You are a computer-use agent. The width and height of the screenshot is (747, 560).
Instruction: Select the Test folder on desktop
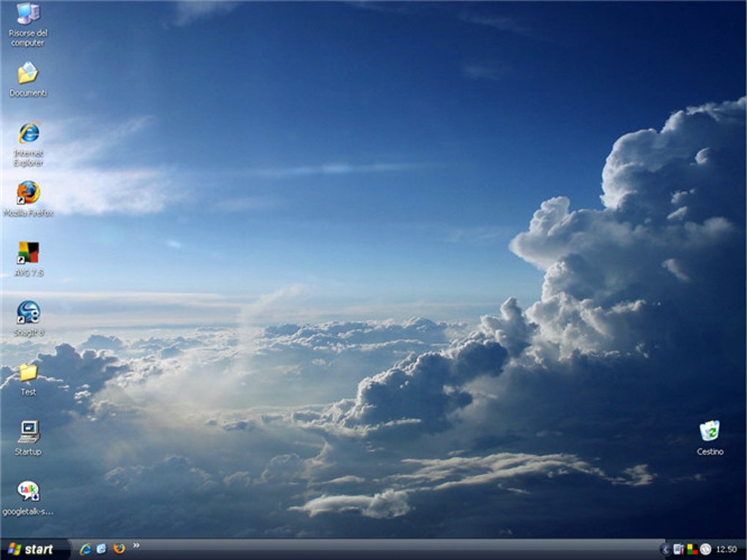click(x=28, y=379)
